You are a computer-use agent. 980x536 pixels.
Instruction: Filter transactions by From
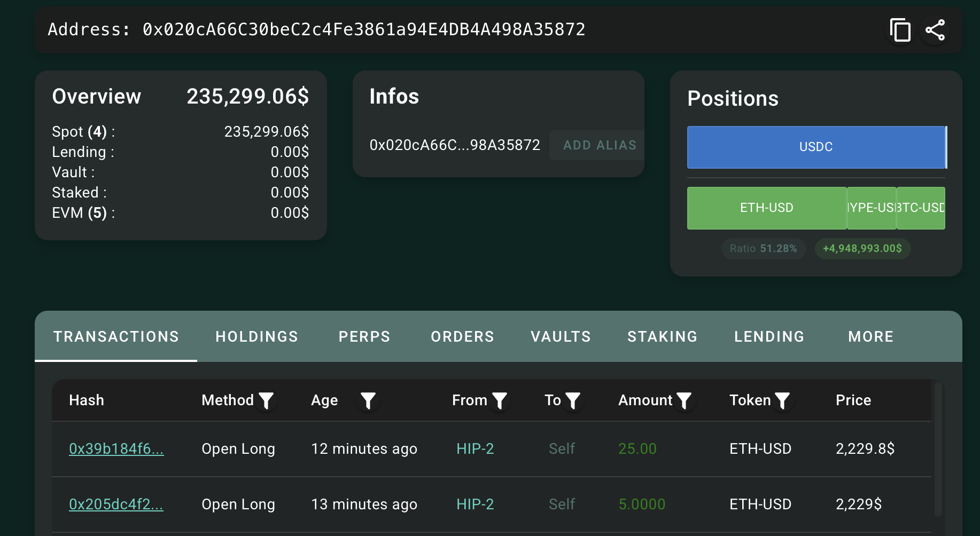(500, 400)
